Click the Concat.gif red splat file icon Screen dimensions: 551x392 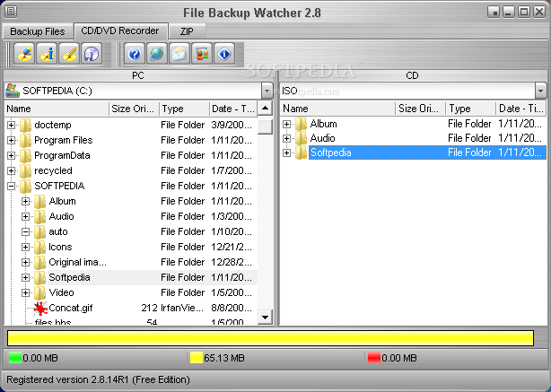pos(40,309)
